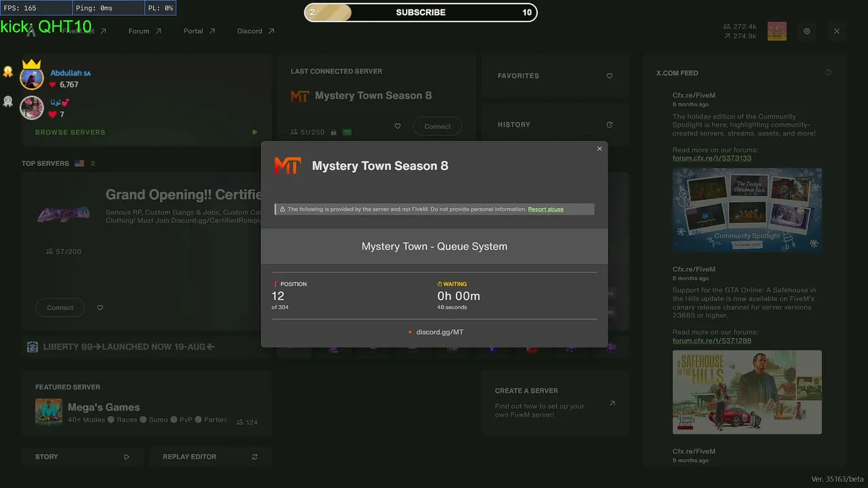Click the MT logo in the queue dialog

coord(288,165)
